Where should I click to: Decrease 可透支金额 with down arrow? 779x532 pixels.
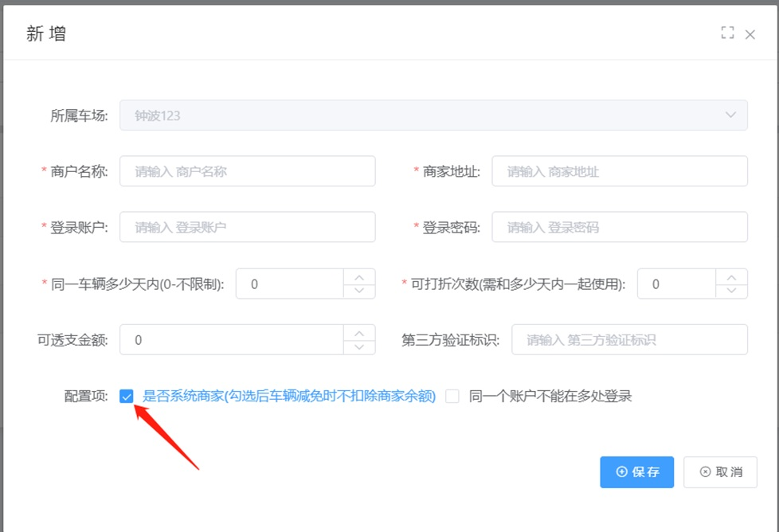click(x=359, y=346)
